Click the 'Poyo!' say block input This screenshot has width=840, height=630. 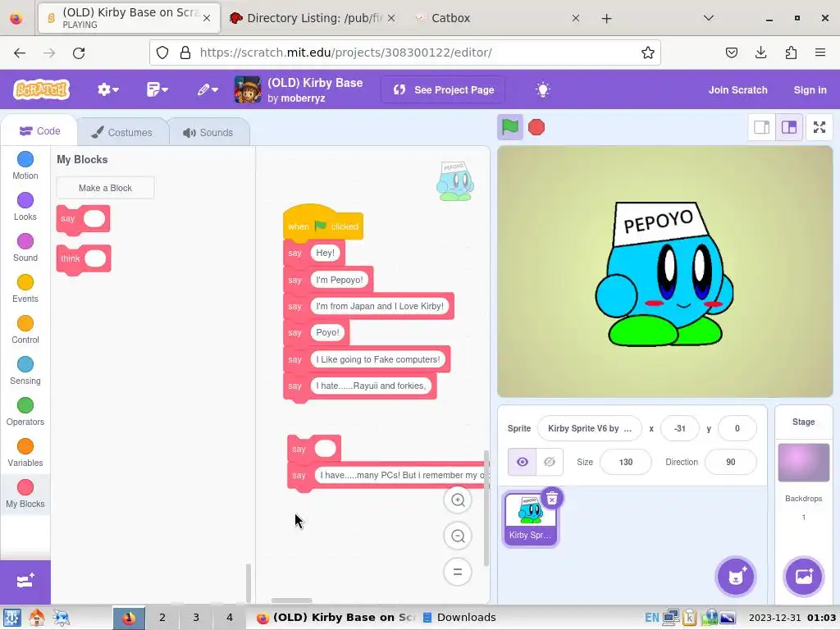(327, 333)
